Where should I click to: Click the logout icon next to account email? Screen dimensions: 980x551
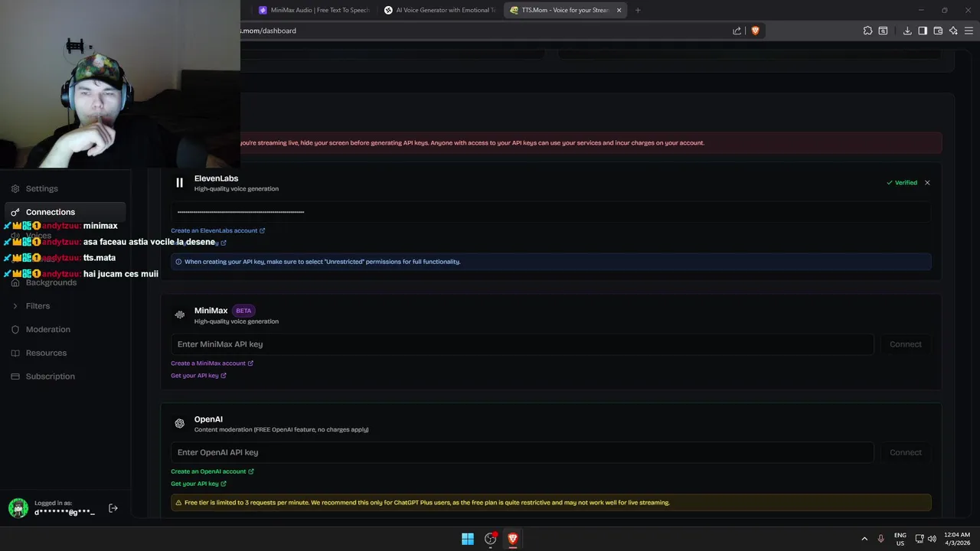(113, 508)
